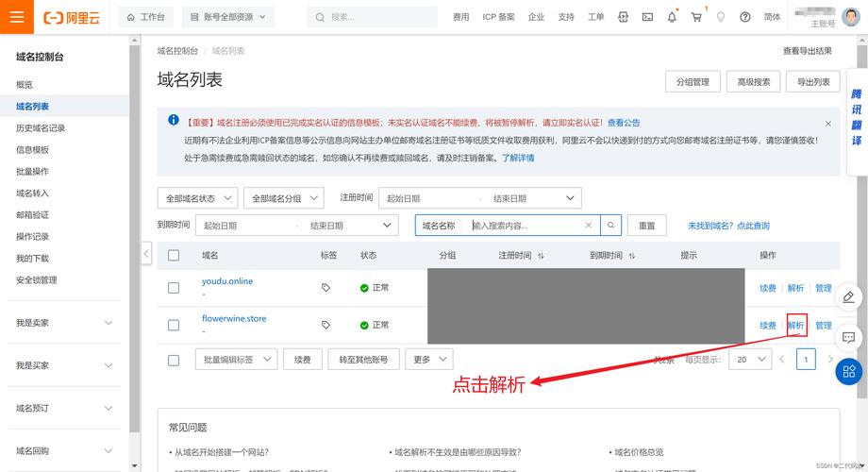
Task: Open the youdu.online domain link
Action: [227, 281]
